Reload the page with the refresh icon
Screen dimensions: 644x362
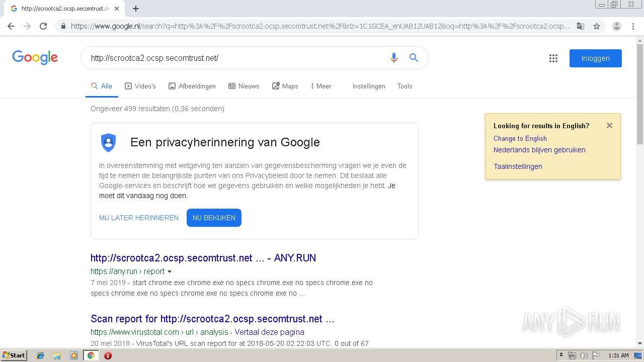coord(43,26)
